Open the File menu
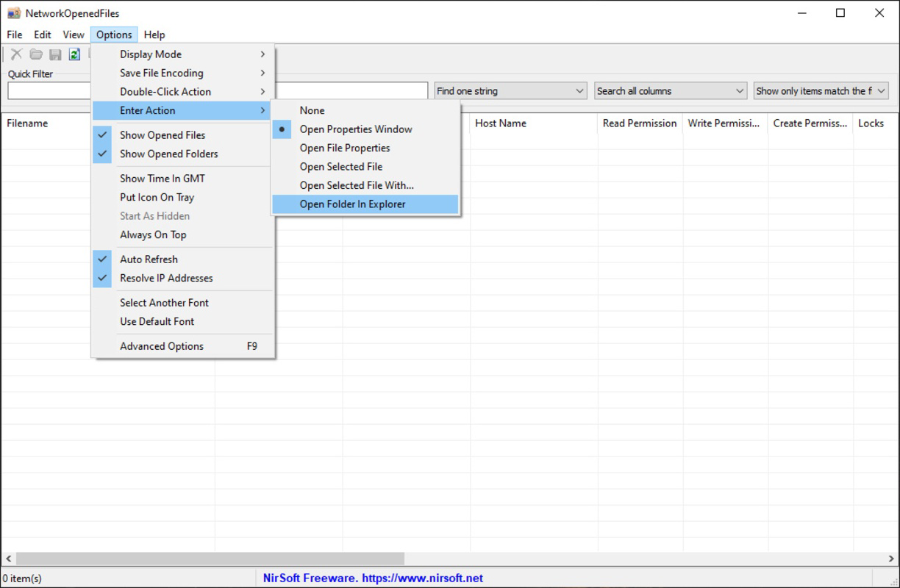The height and width of the screenshot is (588, 900). click(x=15, y=35)
